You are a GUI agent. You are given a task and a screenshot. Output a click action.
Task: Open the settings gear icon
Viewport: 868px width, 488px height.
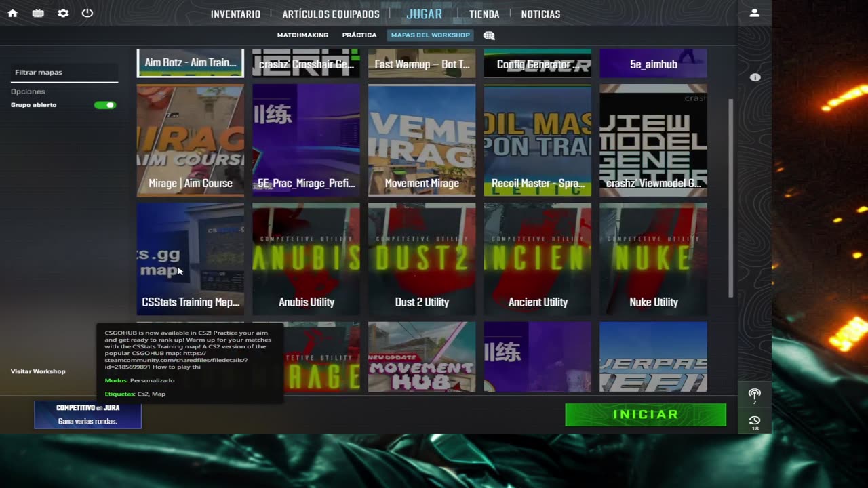pos(63,13)
